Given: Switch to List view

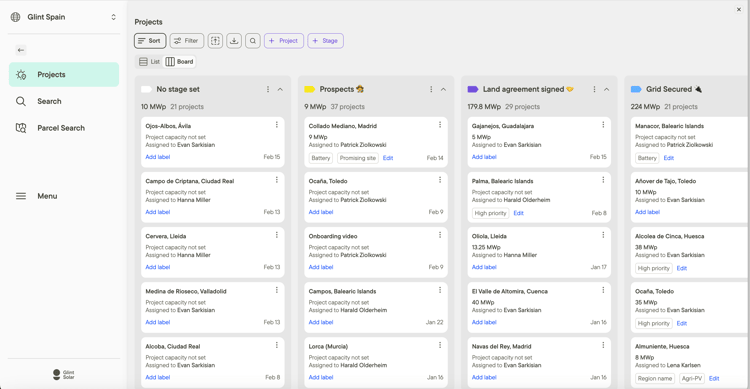Looking at the screenshot, I should tap(149, 62).
